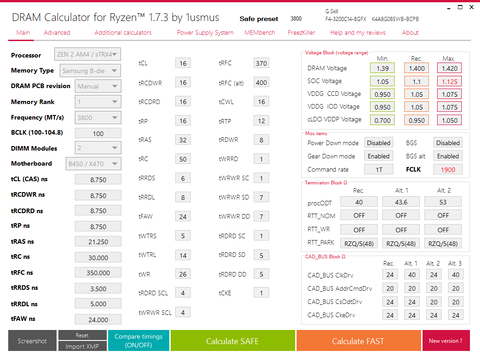Select the tRFC value 370

[x=261, y=63]
